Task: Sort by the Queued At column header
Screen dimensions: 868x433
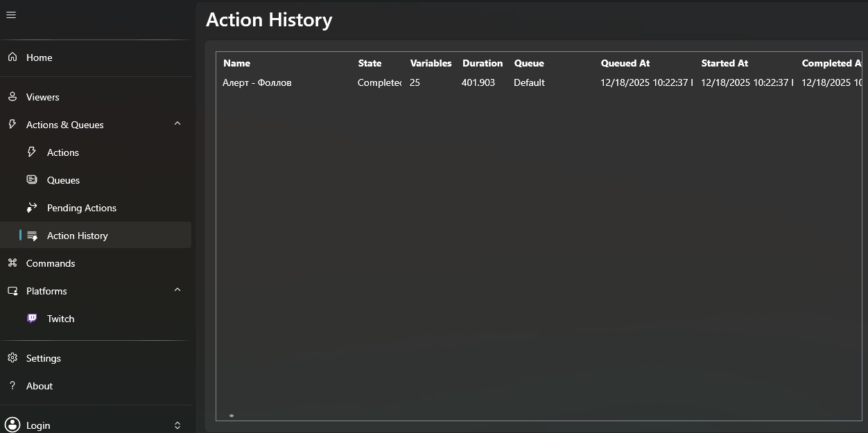Action: tap(625, 63)
